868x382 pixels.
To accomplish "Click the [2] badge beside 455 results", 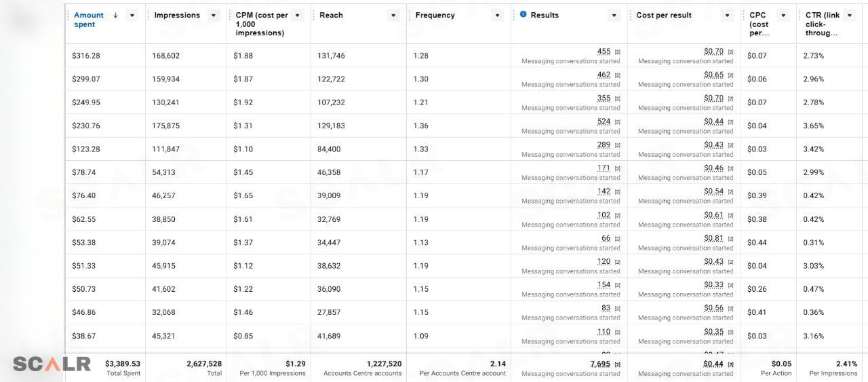I will 617,52.
